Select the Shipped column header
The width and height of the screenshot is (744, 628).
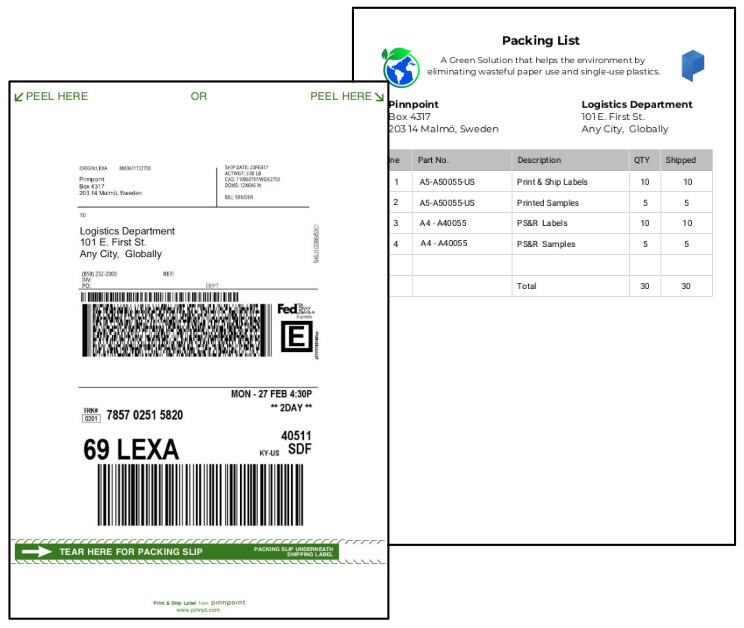(x=680, y=160)
